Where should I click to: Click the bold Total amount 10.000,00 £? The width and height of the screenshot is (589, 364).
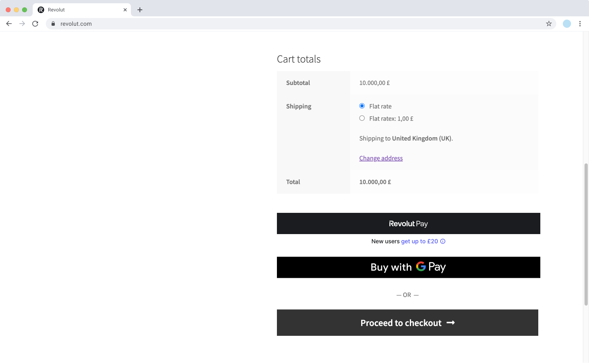pyautogui.click(x=375, y=182)
